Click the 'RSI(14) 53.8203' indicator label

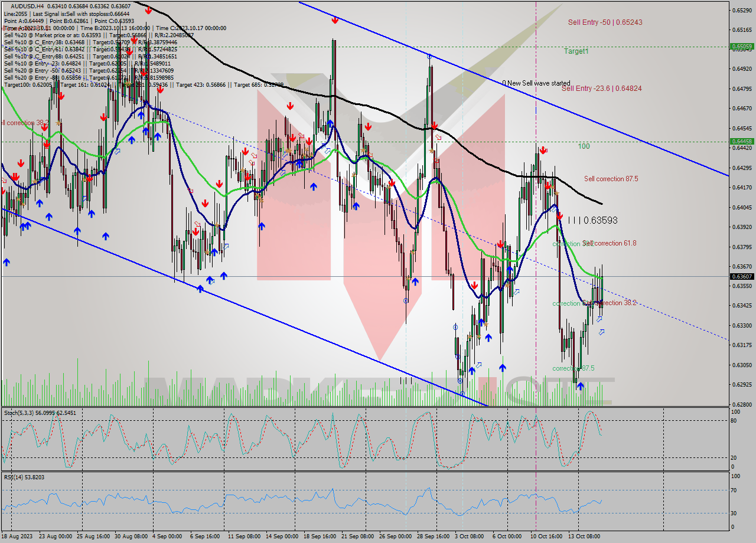tap(24, 477)
